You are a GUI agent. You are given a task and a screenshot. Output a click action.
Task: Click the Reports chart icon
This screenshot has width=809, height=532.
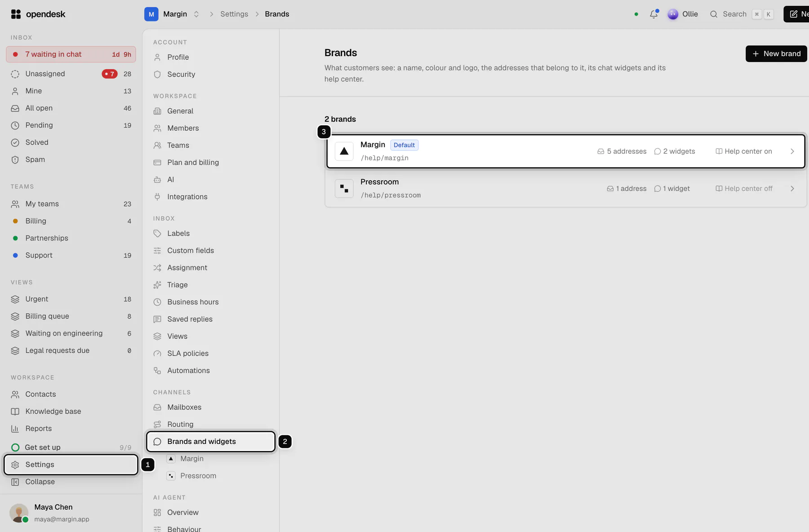(x=15, y=429)
